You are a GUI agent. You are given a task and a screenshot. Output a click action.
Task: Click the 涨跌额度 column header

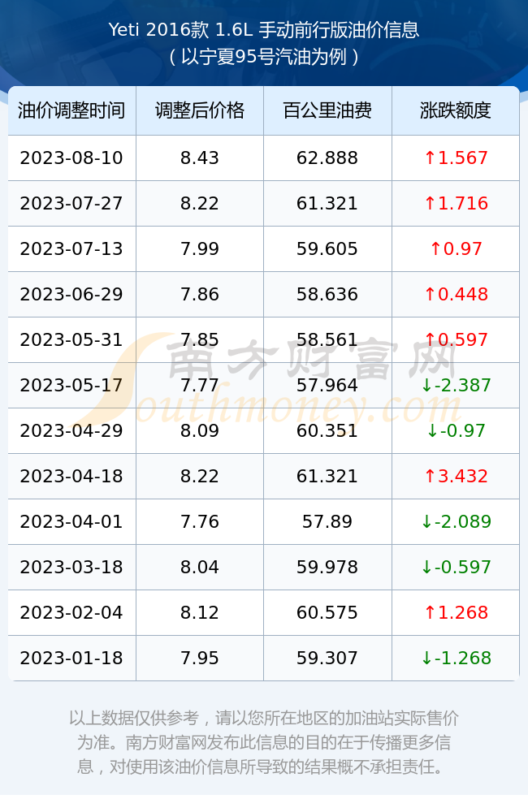(x=456, y=110)
